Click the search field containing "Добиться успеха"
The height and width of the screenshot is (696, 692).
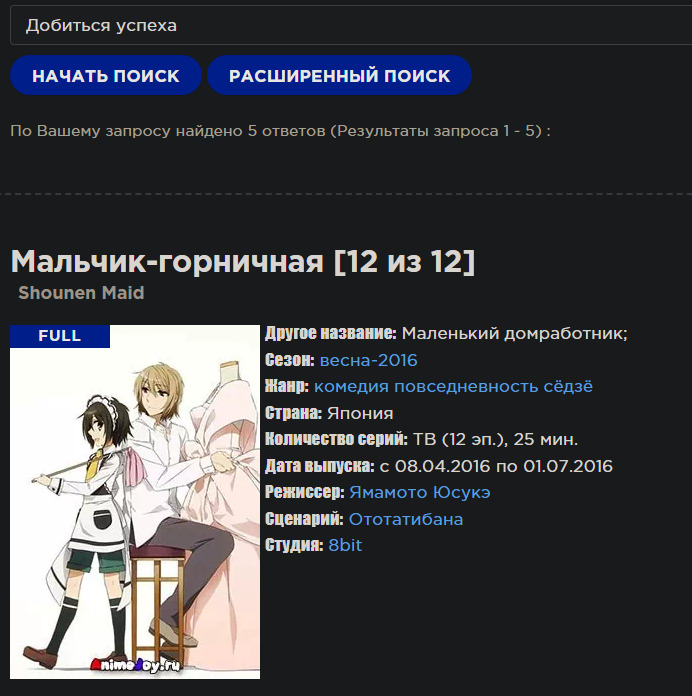pos(351,25)
